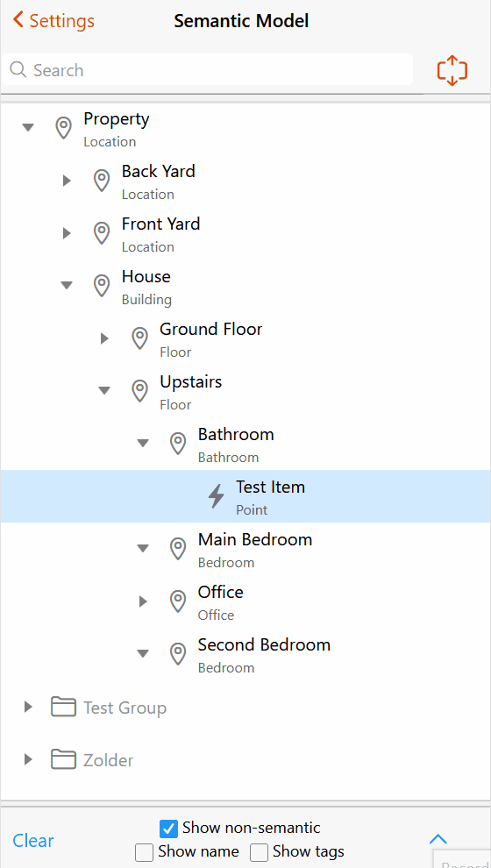
Task: Focus the Search input field
Action: [x=207, y=70]
